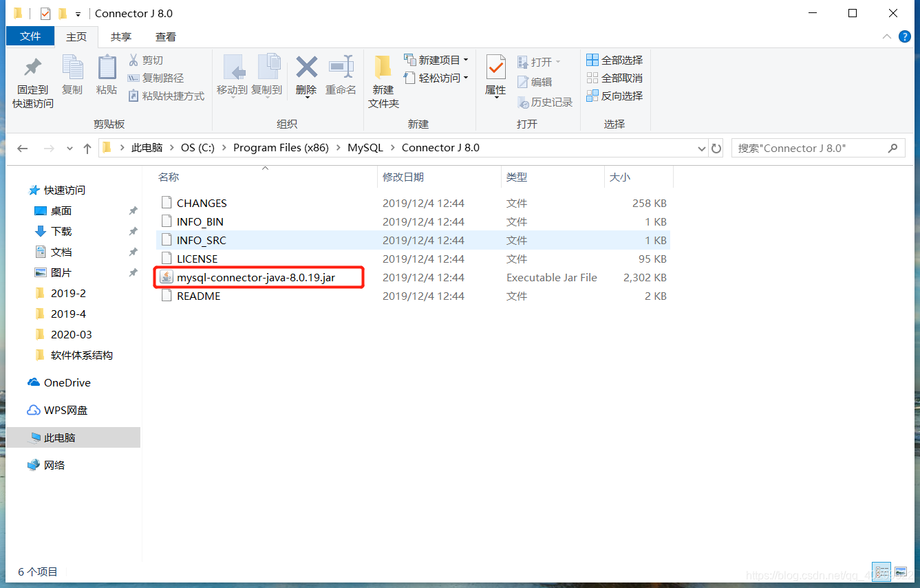Switch to details view icon in status bar
Screen dimensions: 920x588
click(881, 573)
